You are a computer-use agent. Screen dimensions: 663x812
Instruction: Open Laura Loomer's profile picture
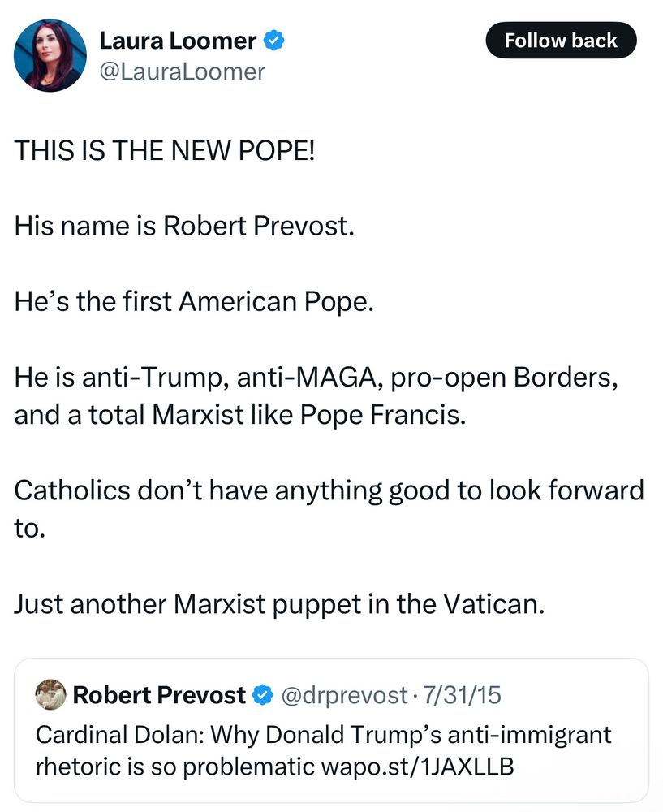pos(50,56)
